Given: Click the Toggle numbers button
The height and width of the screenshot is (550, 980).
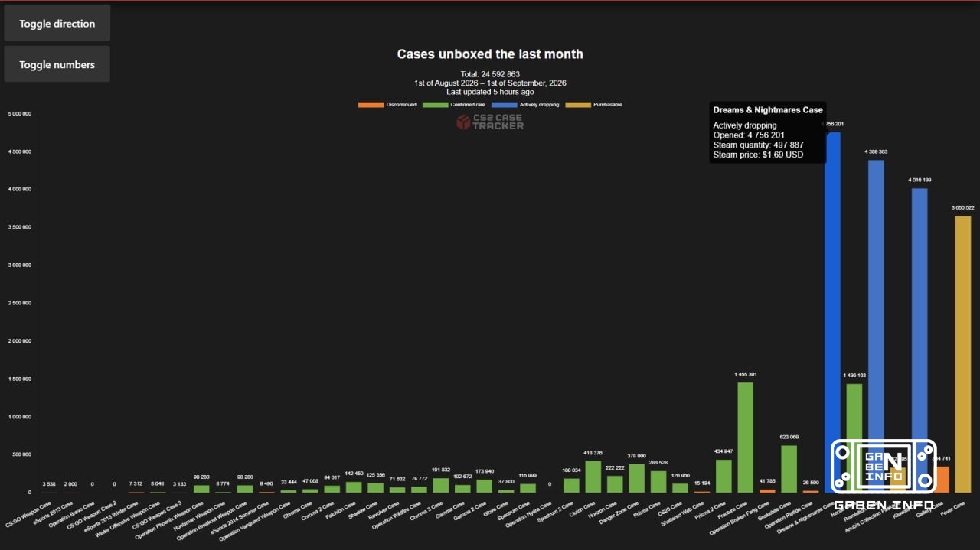Looking at the screenshot, I should (x=57, y=64).
